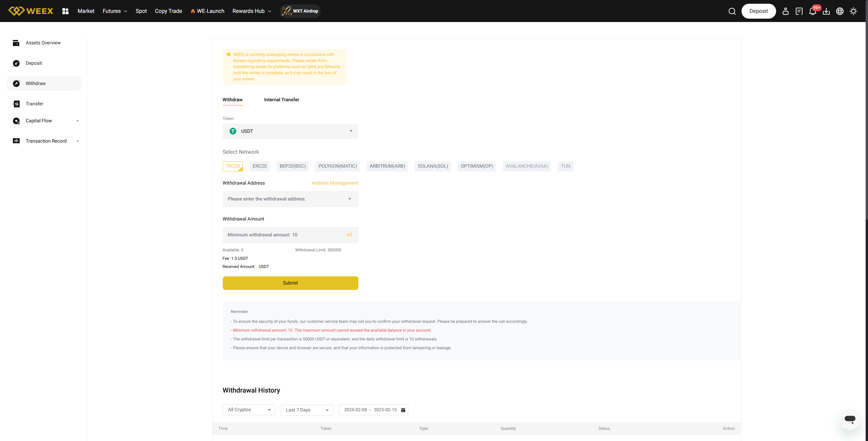Click the WEEX logo
This screenshot has width=868, height=441.
pyautogui.click(x=31, y=11)
